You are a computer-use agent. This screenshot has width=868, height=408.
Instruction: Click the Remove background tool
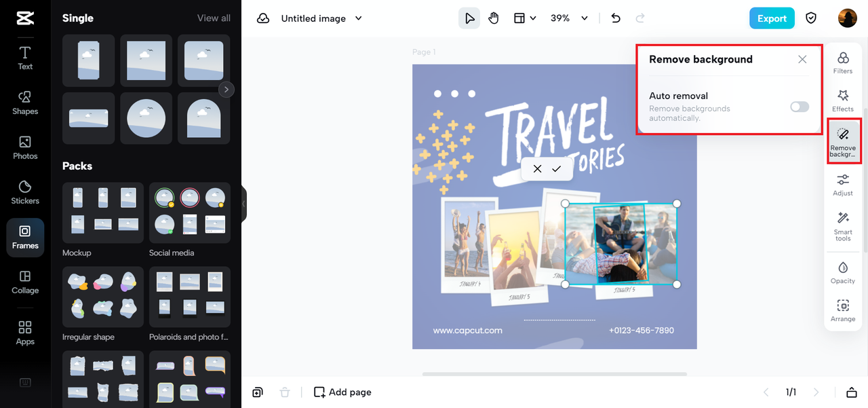point(843,141)
